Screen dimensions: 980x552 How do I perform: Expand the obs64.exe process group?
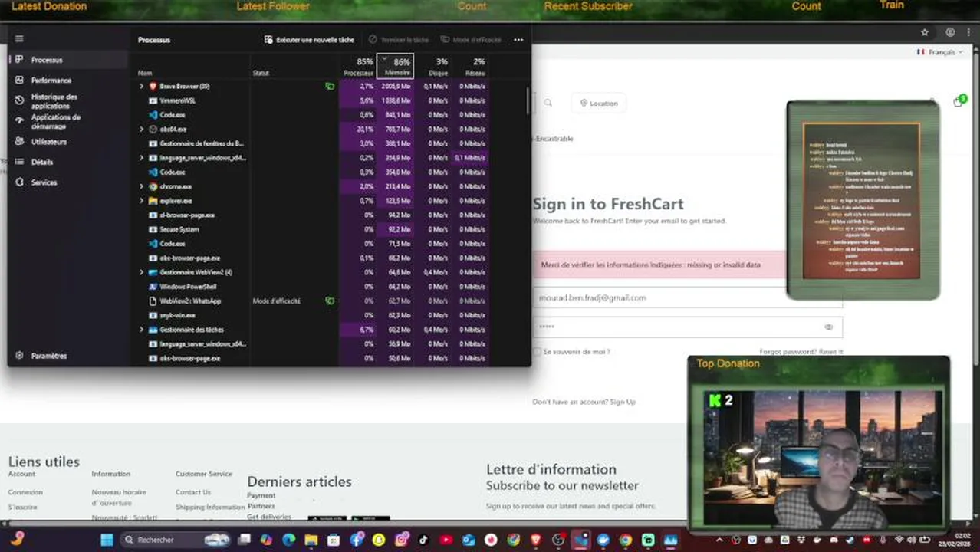(x=142, y=130)
